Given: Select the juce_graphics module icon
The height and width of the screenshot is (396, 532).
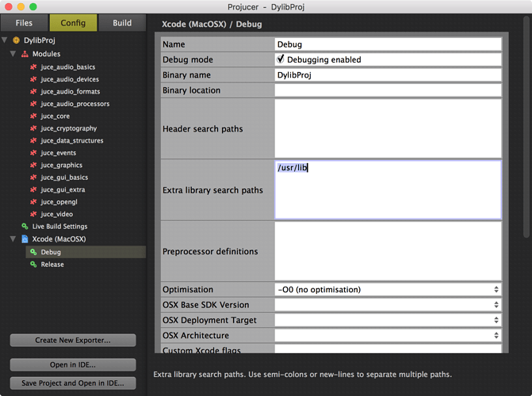Looking at the screenshot, I should tap(33, 165).
